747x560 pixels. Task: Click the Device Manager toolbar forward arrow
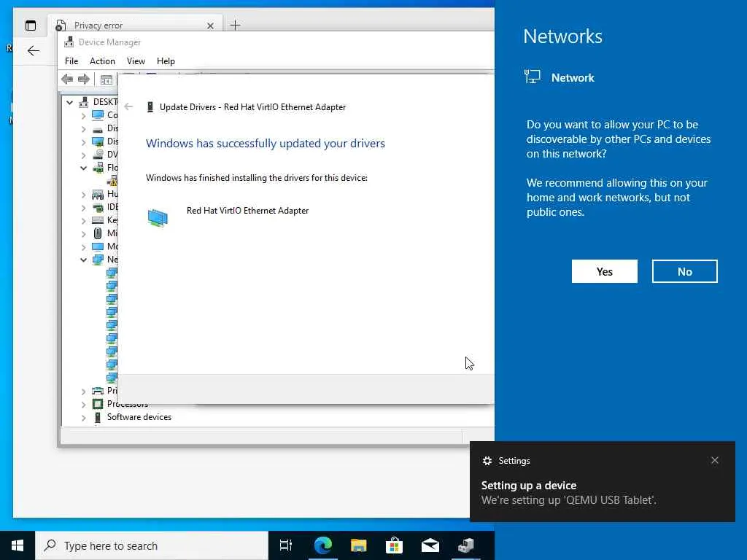(84, 79)
